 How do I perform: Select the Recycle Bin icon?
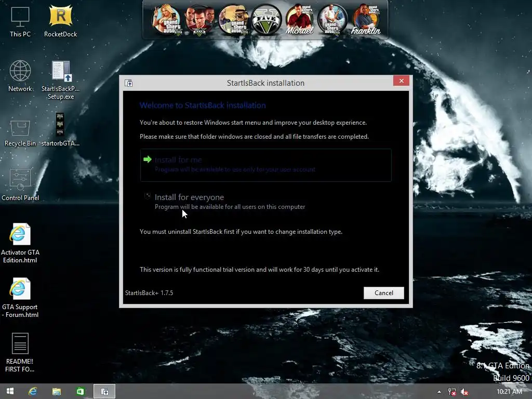click(20, 133)
